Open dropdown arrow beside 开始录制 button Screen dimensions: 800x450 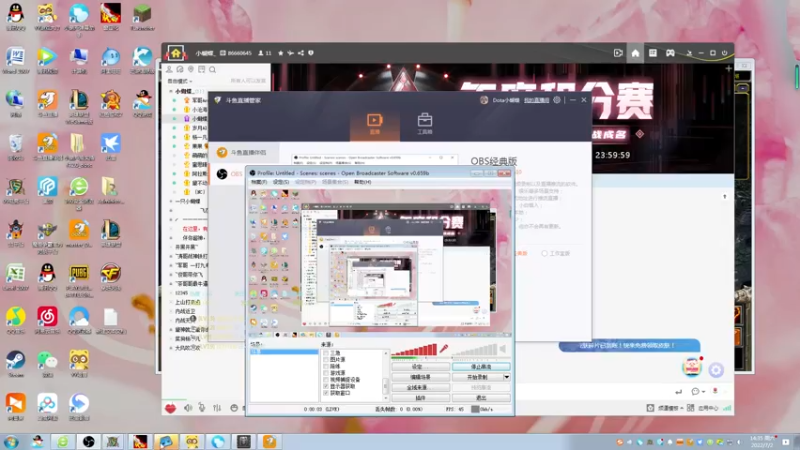[507, 377]
